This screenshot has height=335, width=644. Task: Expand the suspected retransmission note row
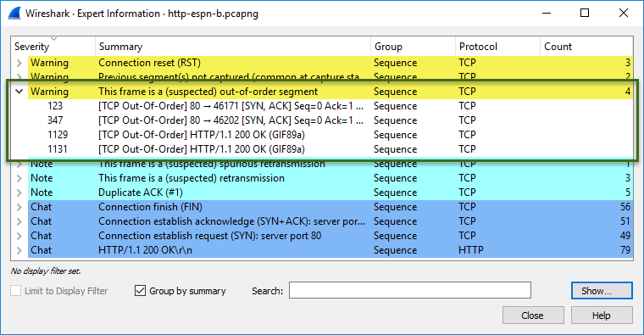pyautogui.click(x=19, y=178)
